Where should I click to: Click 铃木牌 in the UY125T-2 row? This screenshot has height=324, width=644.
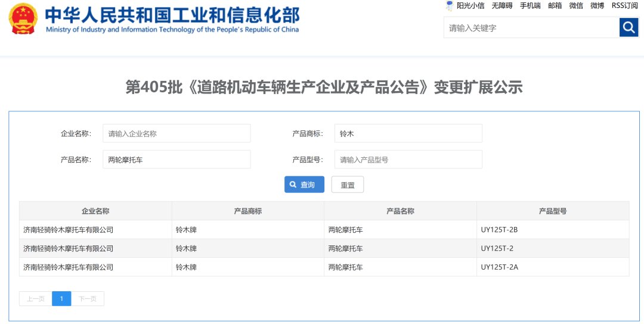point(186,248)
